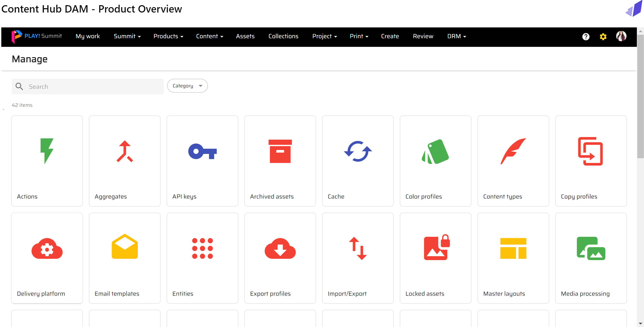Click the Delivery platform cloud icon

(47, 248)
